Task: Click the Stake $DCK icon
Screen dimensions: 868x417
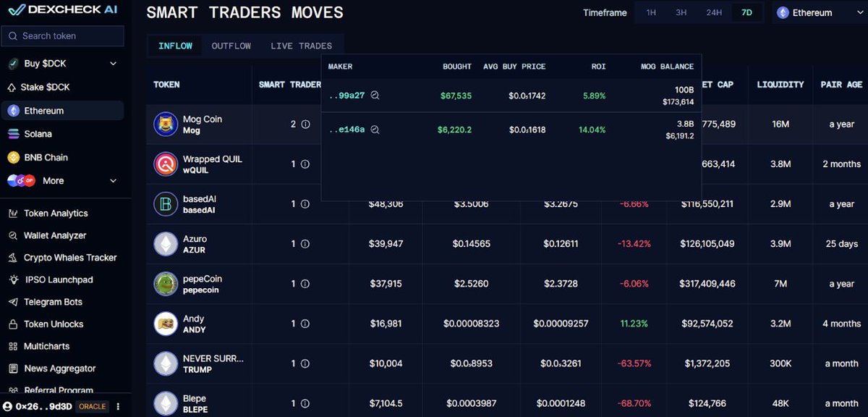Action: (x=12, y=87)
